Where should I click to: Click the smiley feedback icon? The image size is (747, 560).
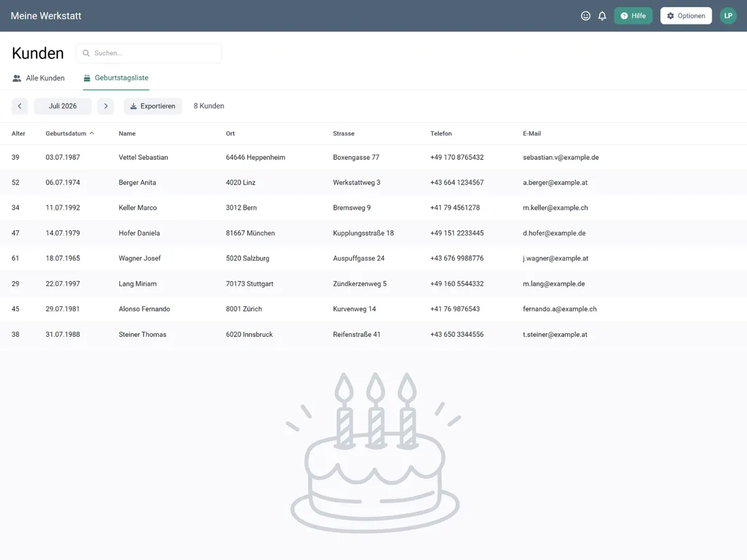pyautogui.click(x=585, y=16)
